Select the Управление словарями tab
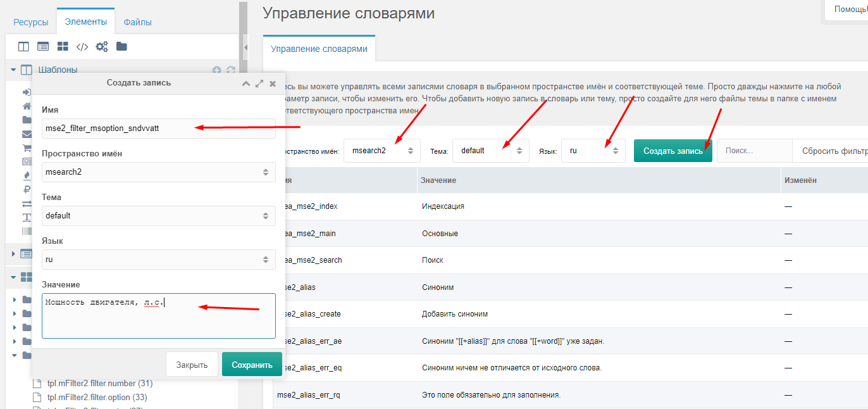The image size is (868, 409). coord(319,48)
